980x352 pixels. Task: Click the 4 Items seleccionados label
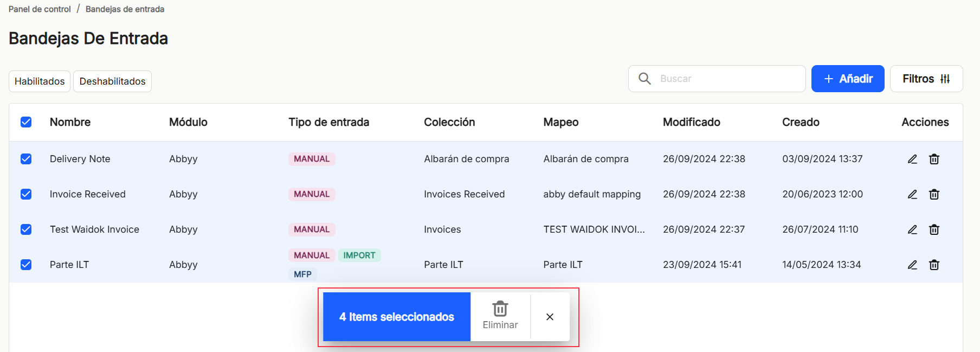pos(397,317)
